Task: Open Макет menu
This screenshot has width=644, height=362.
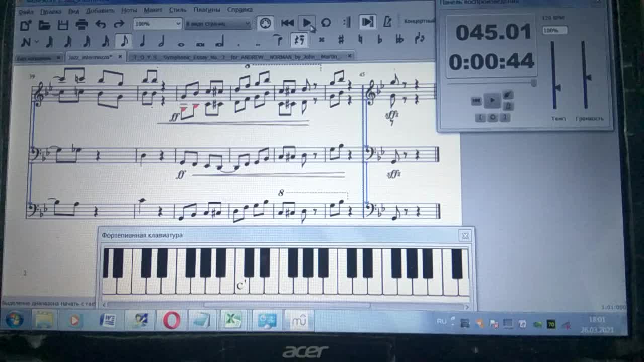Action: coord(153,10)
